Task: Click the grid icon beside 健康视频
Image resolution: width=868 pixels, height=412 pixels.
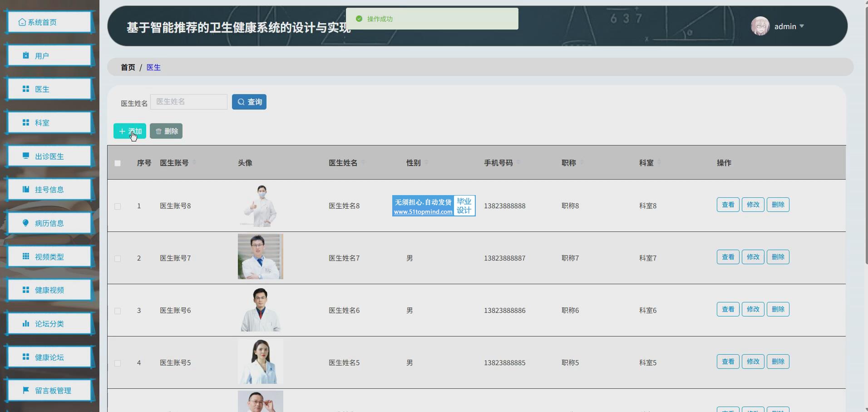Action: pos(26,289)
